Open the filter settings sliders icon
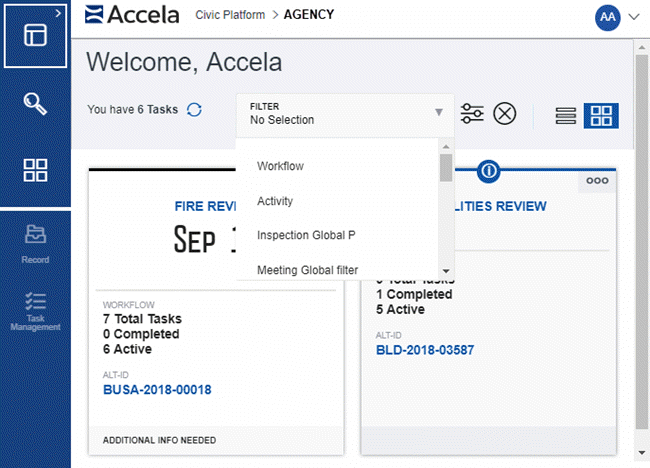This screenshot has width=650, height=468. point(472,113)
